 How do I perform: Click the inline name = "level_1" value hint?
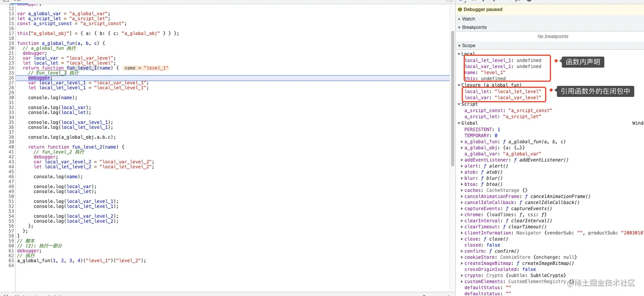tap(146, 68)
